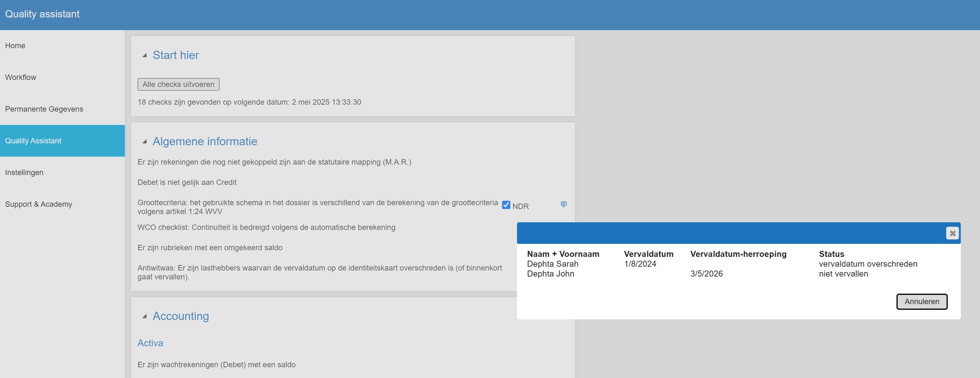Click the Quality assistant header title
Screen dimensions: 980x378
point(42,14)
